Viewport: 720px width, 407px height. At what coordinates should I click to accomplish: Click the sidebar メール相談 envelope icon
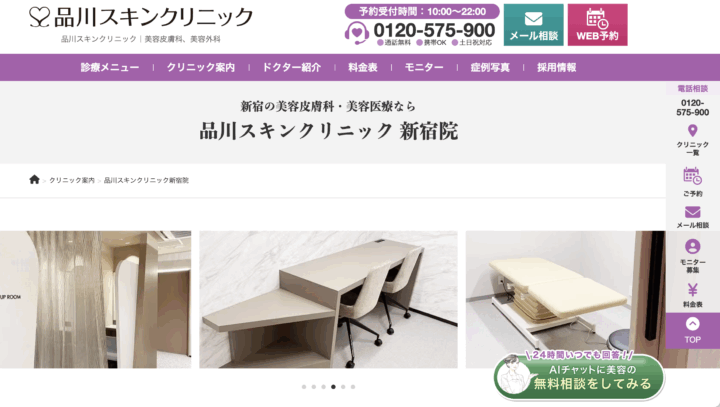pyautogui.click(x=692, y=212)
